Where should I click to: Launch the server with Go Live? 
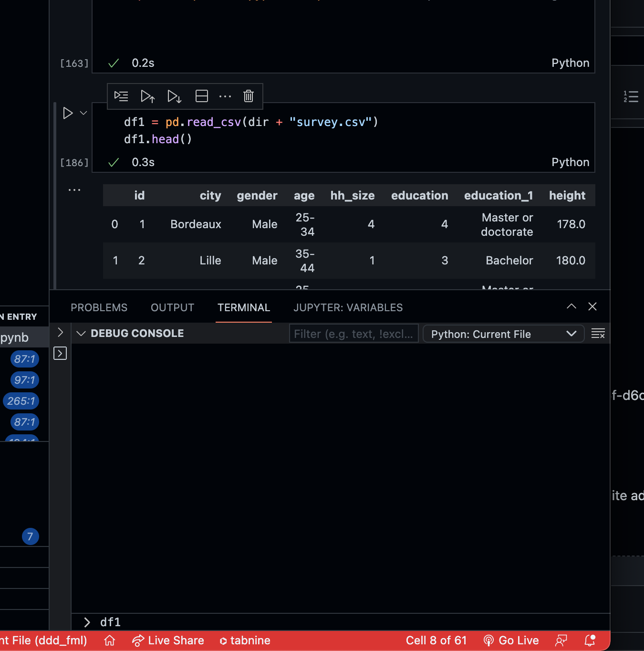(x=511, y=640)
